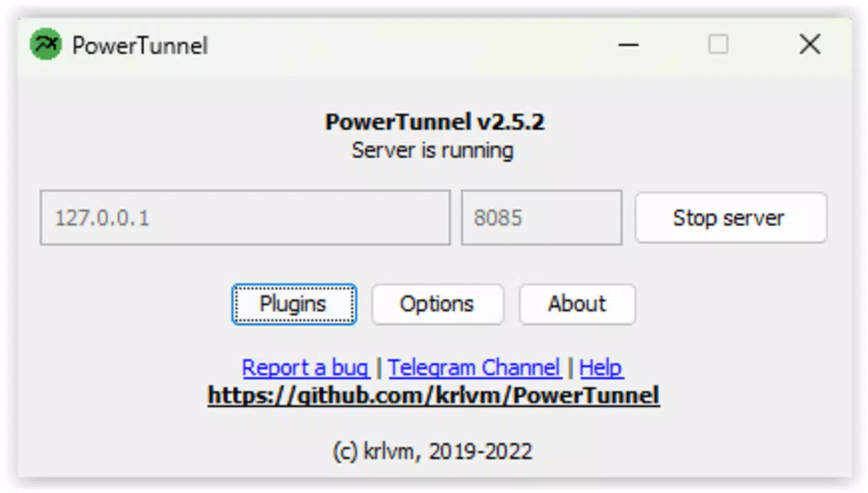Click the port field showing 8085

click(x=541, y=218)
